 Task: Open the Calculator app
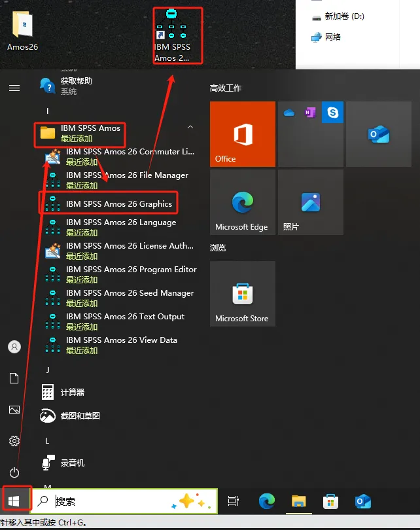pyautogui.click(x=63, y=392)
